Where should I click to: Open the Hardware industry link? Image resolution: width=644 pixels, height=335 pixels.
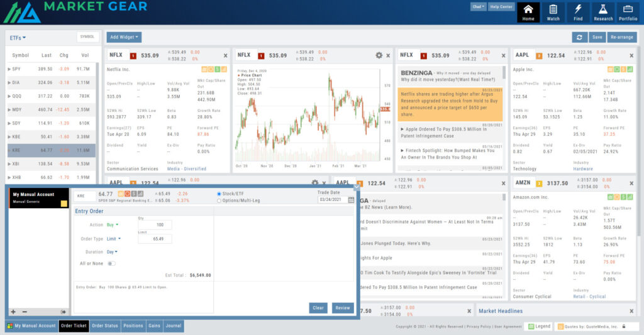point(583,168)
